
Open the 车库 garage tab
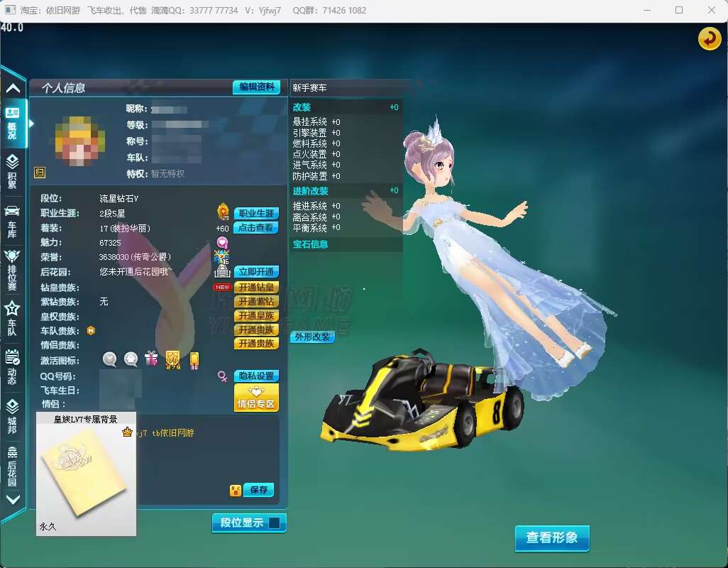pyautogui.click(x=13, y=222)
